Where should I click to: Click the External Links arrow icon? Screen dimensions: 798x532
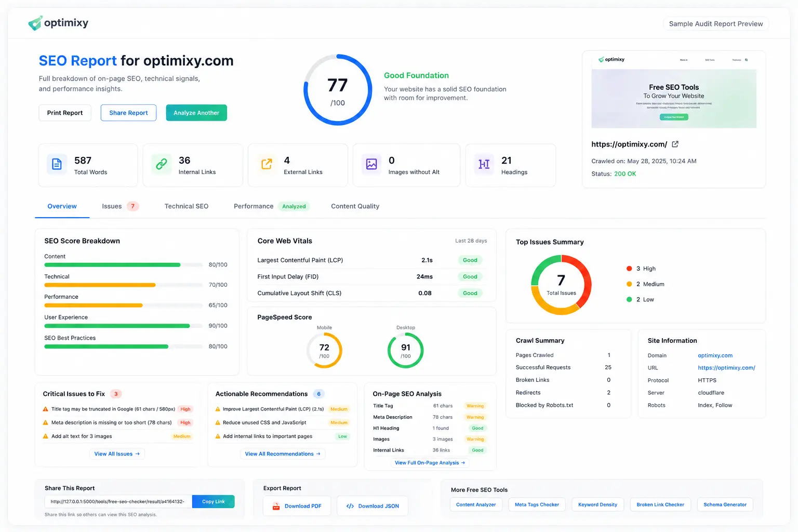coord(267,164)
